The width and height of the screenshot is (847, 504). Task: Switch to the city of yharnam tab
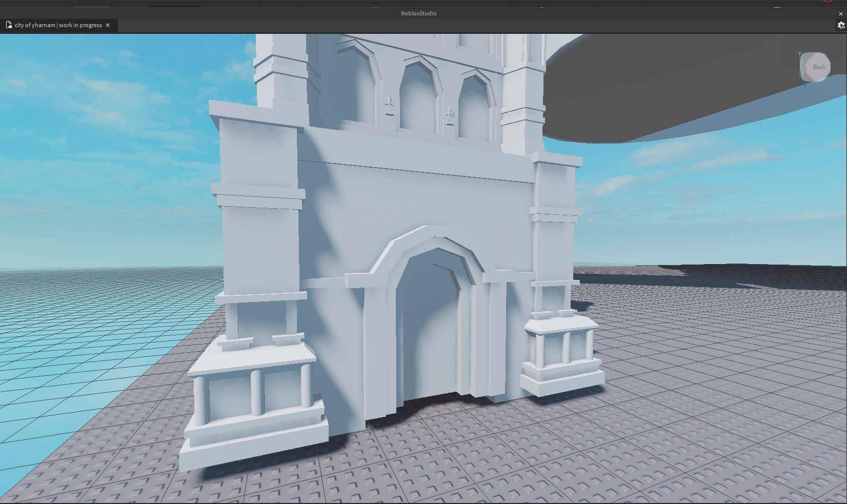tap(58, 25)
